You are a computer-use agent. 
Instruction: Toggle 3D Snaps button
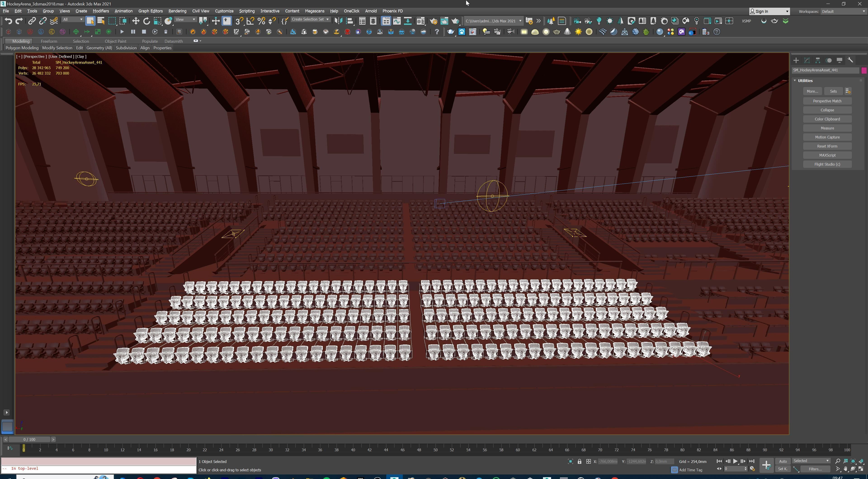point(239,21)
